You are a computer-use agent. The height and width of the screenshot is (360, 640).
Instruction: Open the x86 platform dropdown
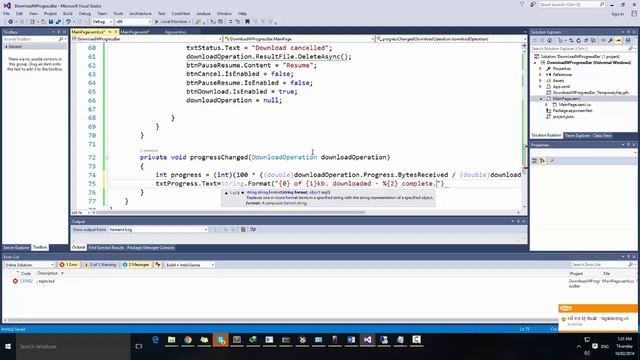133,22
